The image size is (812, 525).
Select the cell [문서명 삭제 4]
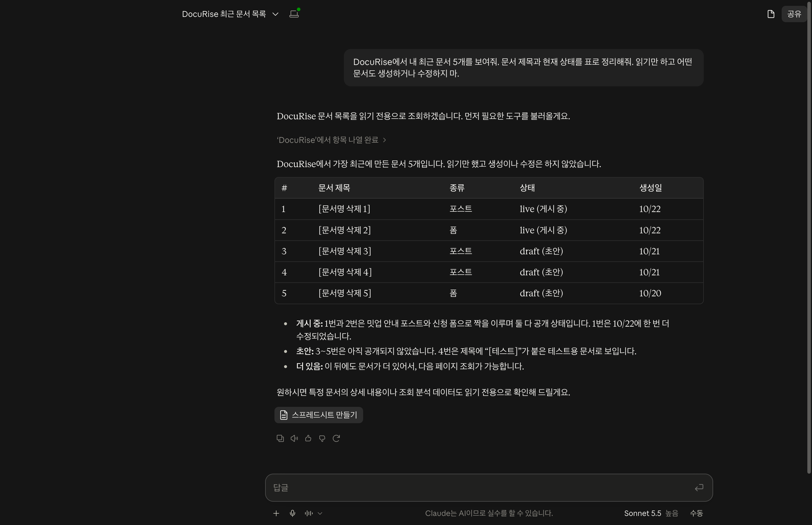point(345,272)
